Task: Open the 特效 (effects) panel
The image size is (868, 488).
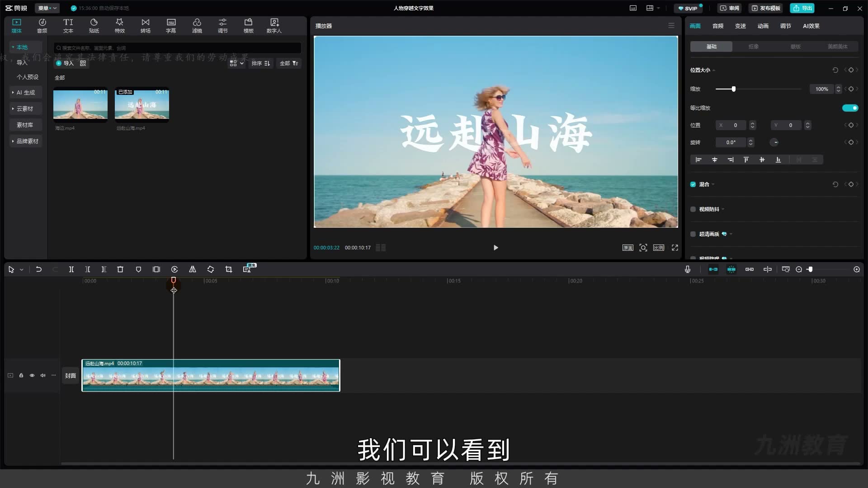Action: [x=119, y=26]
